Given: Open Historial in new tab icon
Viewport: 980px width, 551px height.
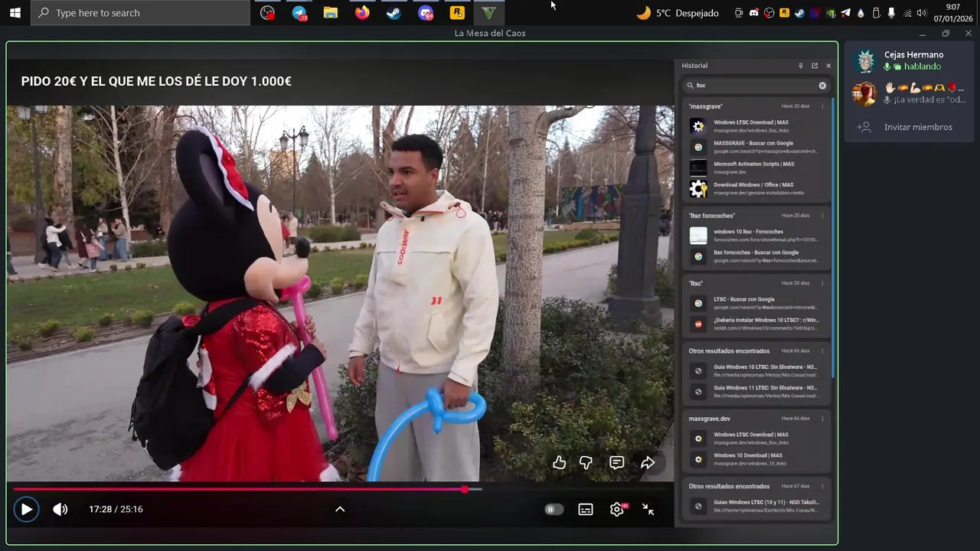Looking at the screenshot, I should click(x=815, y=66).
